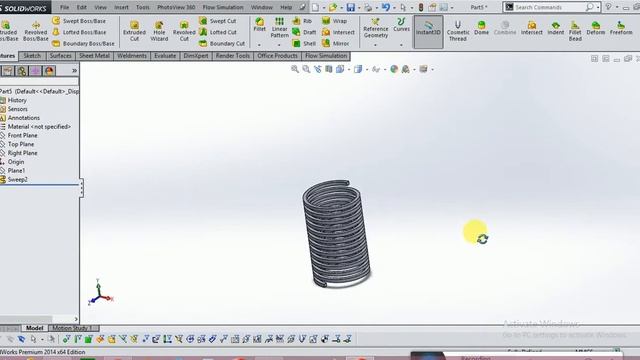Choose the Deform tool
This screenshot has width=640, height=360.
click(x=596, y=28)
